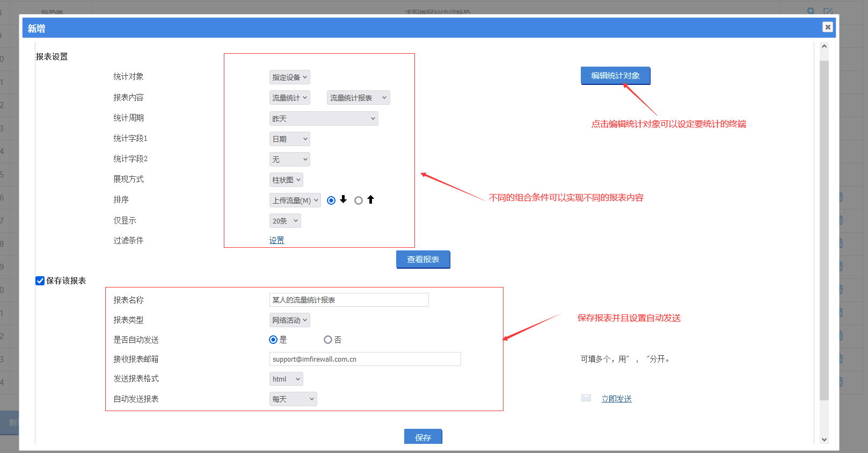This screenshot has width=868, height=453.
Task: Open the 设置 filter condition link
Action: click(x=276, y=240)
